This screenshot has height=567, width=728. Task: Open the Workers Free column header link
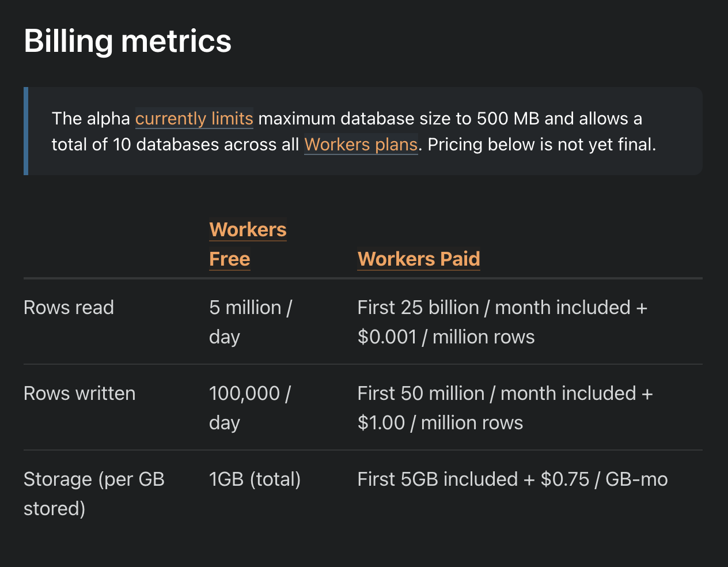click(248, 244)
